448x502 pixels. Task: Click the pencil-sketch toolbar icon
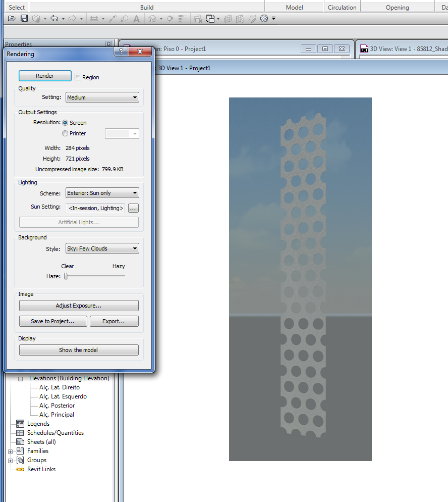[252, 19]
